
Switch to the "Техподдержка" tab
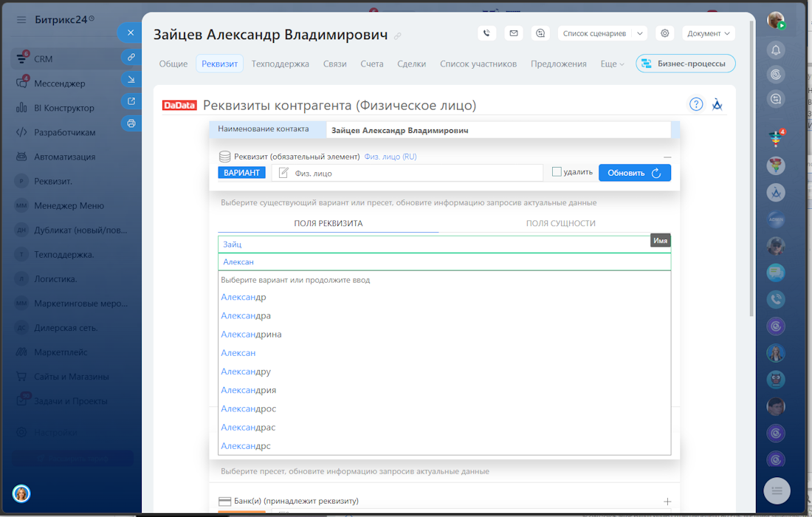click(280, 64)
